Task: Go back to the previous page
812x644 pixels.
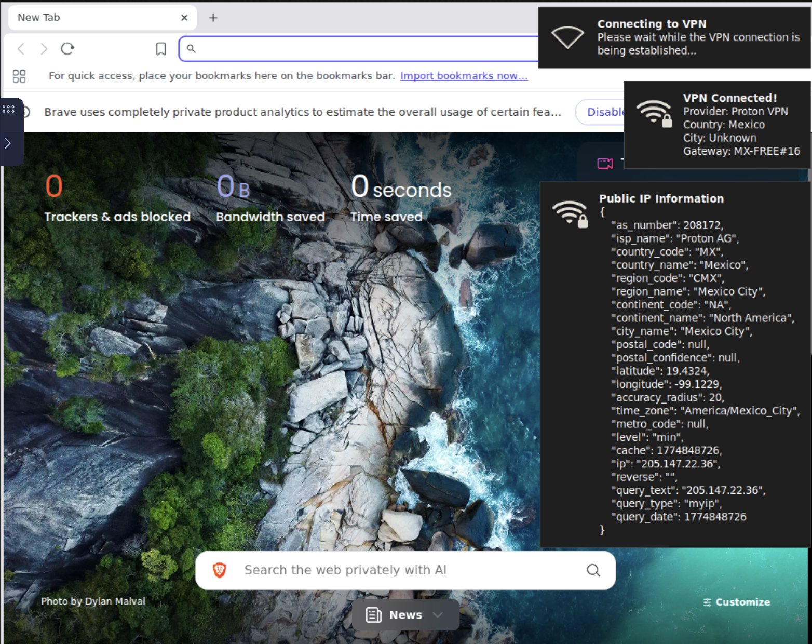Action: pos(21,49)
